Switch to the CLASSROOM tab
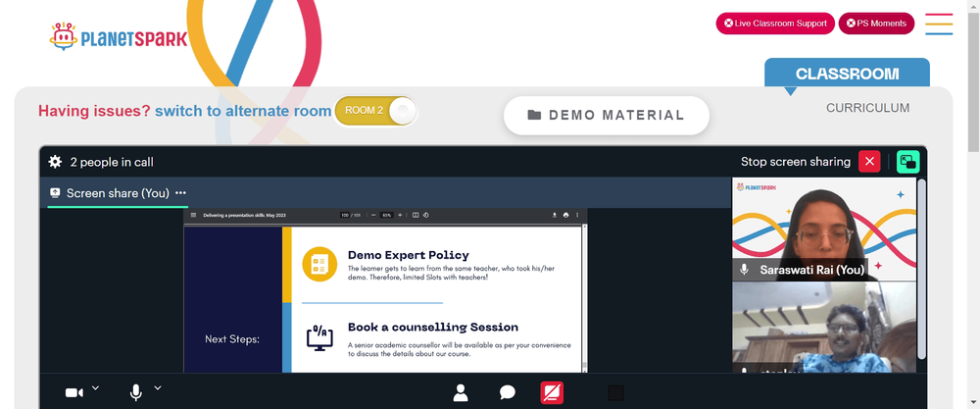 coord(847,74)
